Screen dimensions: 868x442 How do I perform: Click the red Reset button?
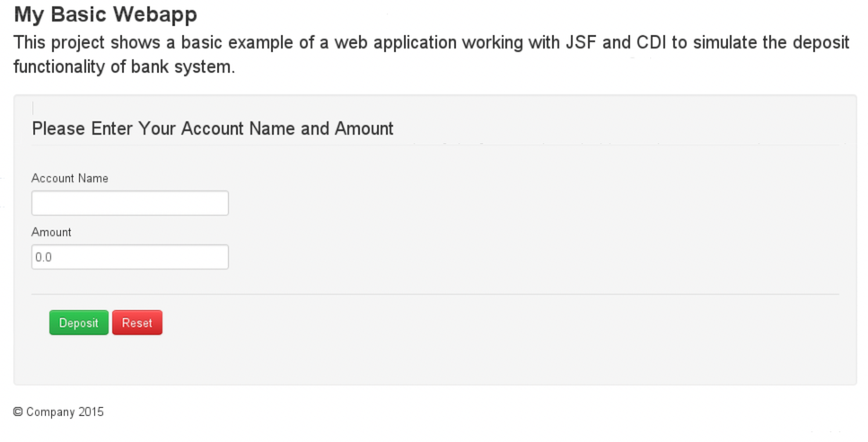click(x=137, y=323)
